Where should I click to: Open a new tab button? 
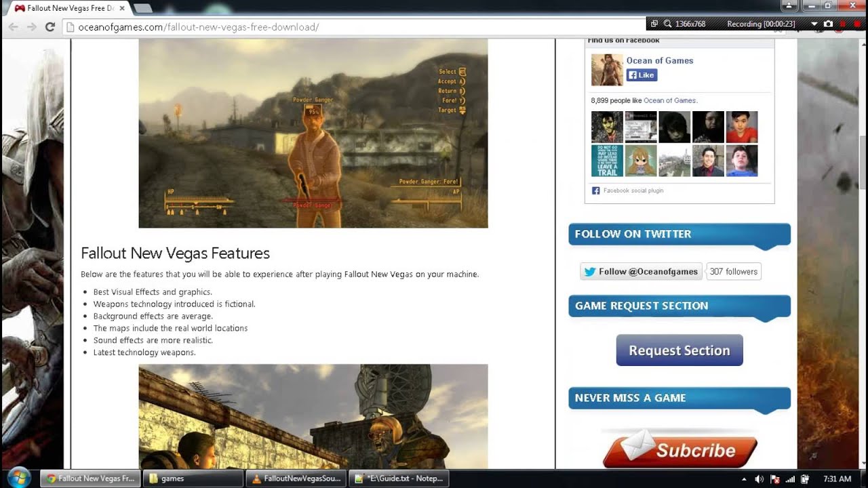142,8
